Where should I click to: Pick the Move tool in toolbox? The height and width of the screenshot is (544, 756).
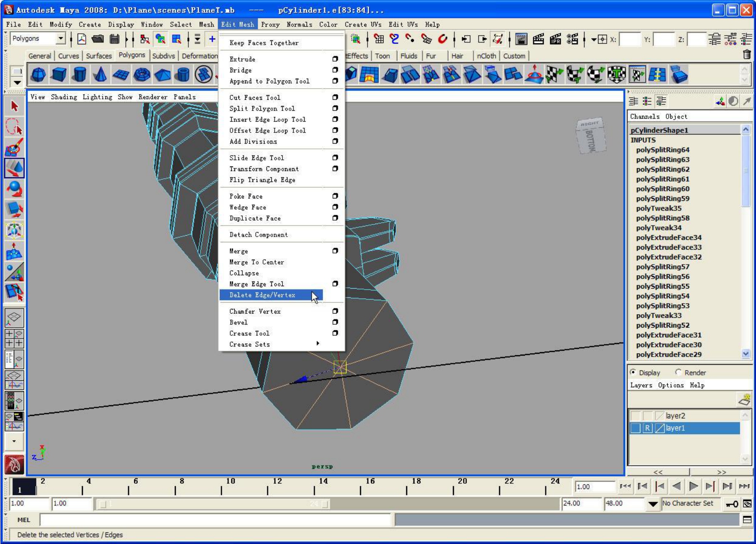(x=14, y=169)
